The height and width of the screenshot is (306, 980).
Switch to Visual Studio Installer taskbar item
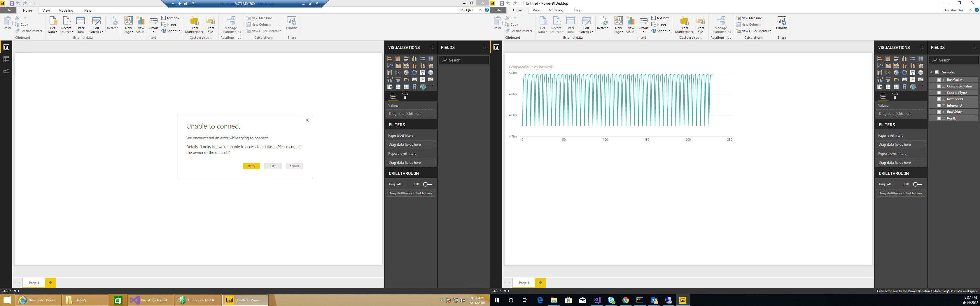pos(151,300)
